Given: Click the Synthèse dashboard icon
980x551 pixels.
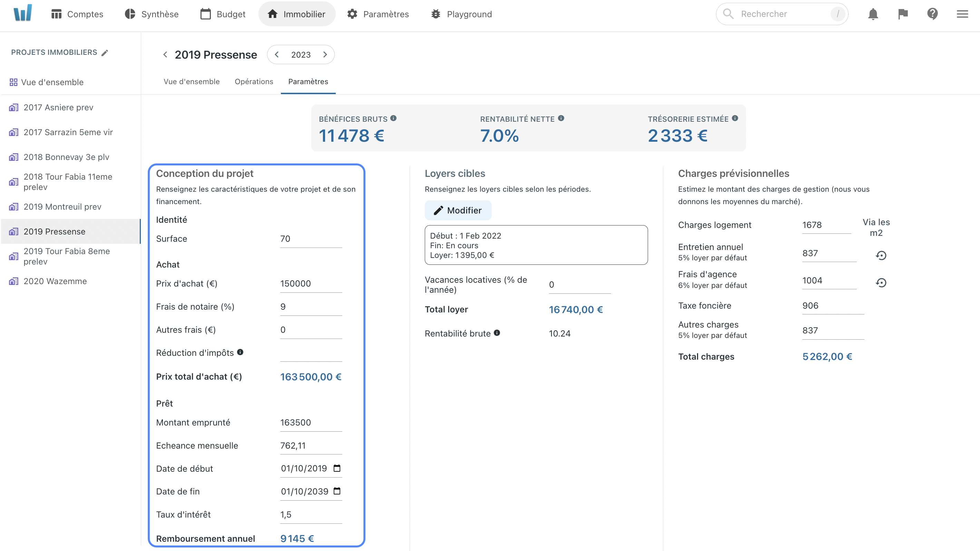Looking at the screenshot, I should [x=129, y=13].
